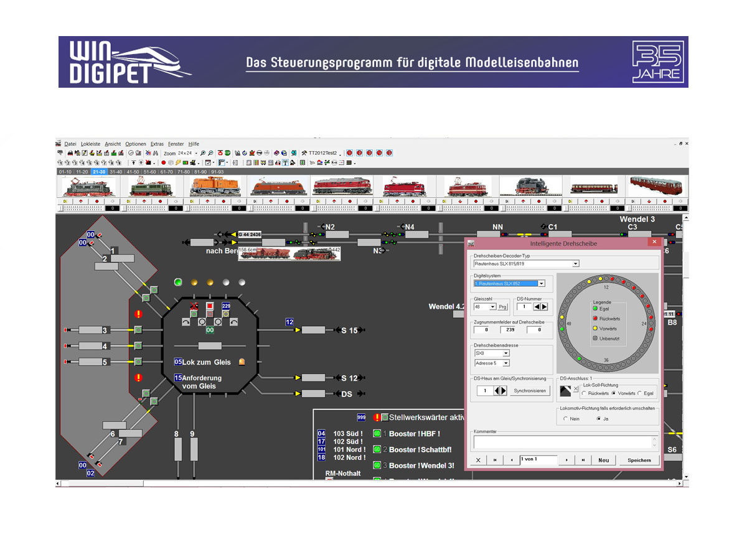This screenshot has width=747, height=560.
Task: Click the DS-Nummer left arrow
Action: (x=537, y=307)
